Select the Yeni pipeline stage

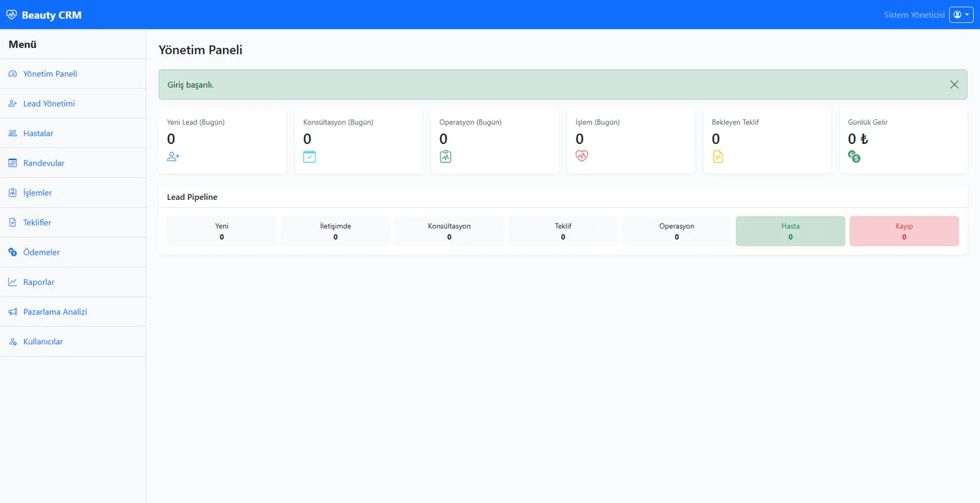(222, 231)
